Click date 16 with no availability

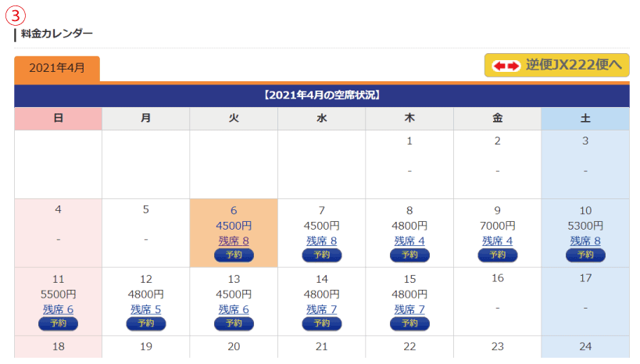[x=498, y=278]
